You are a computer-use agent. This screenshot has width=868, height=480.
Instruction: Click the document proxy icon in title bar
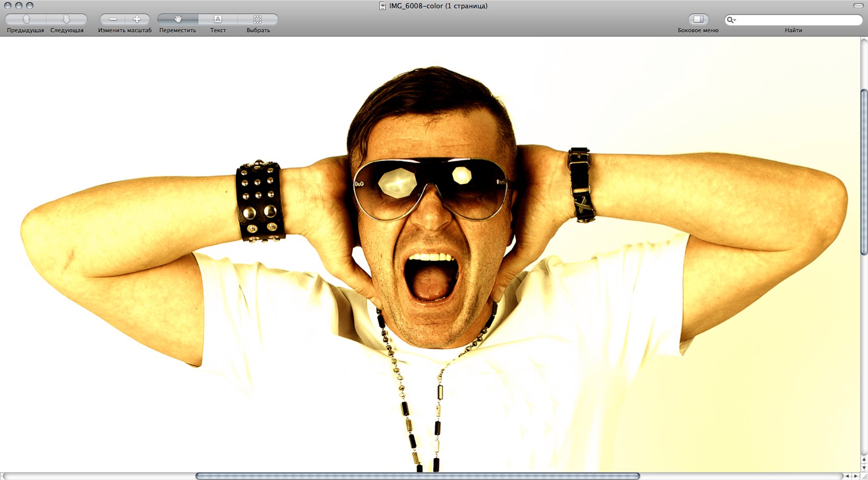(x=383, y=6)
